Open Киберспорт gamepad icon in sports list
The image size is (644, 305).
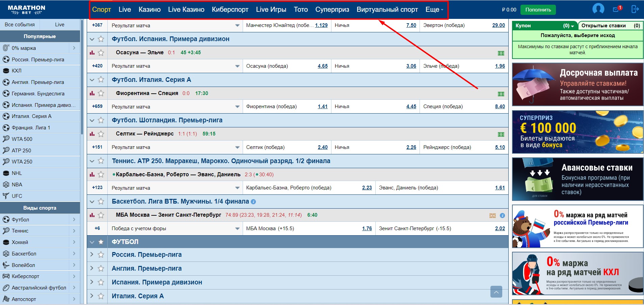pos(6,276)
